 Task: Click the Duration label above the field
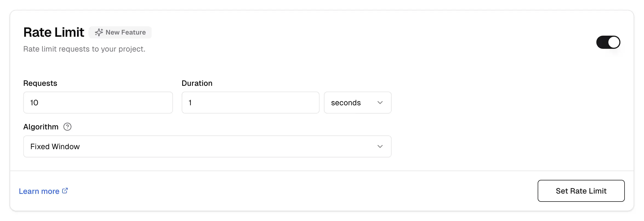(197, 83)
